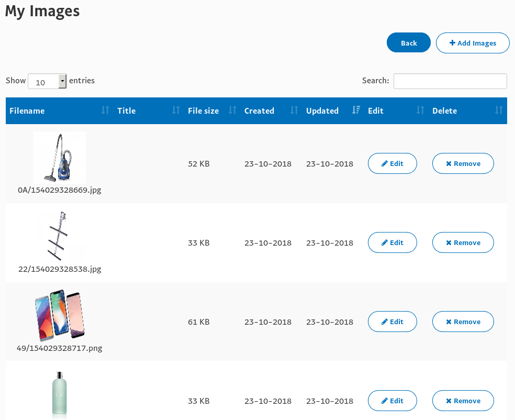Sort by Created date arrows icon
The image size is (515, 420).
(294, 110)
